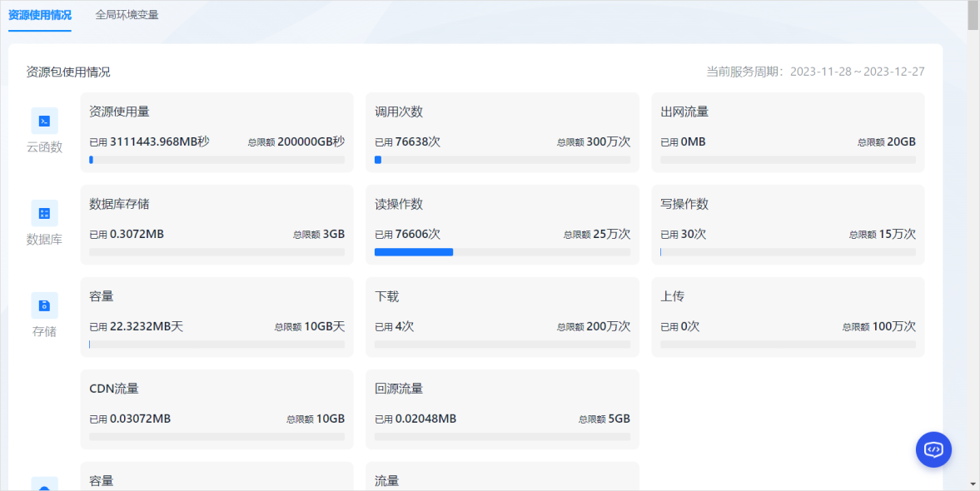Click the 存储 disk icon

(x=44, y=305)
